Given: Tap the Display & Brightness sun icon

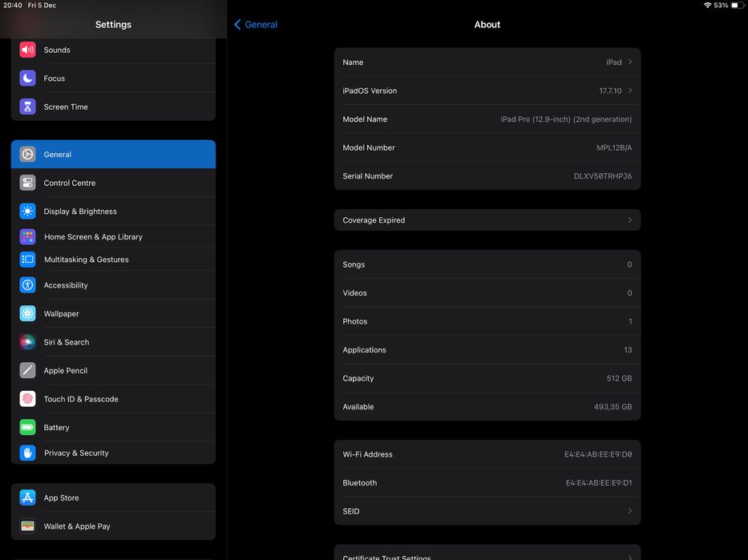Looking at the screenshot, I should coord(28,212).
